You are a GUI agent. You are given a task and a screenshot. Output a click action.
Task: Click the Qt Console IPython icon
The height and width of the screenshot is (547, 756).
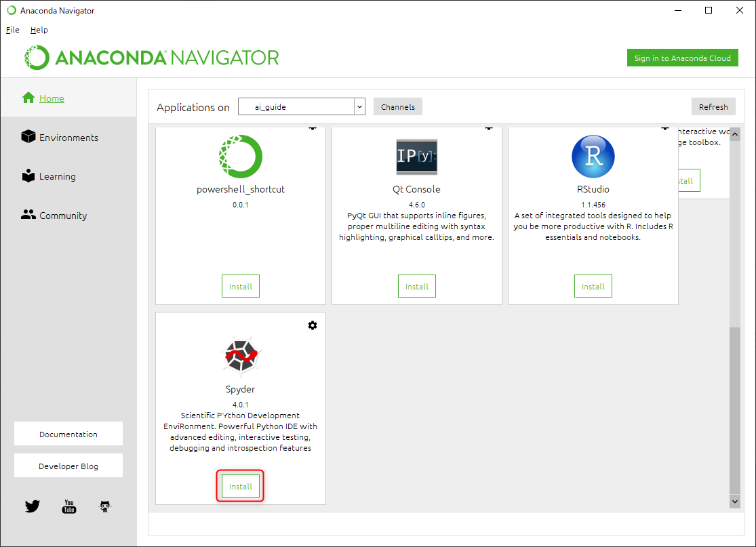tap(416, 157)
